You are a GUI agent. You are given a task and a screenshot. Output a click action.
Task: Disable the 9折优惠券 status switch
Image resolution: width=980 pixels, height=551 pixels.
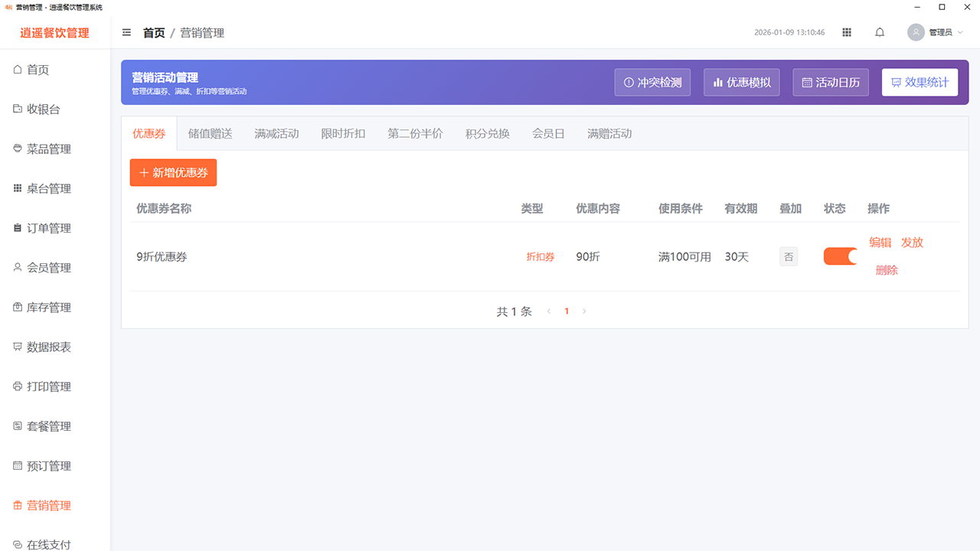pyautogui.click(x=840, y=256)
